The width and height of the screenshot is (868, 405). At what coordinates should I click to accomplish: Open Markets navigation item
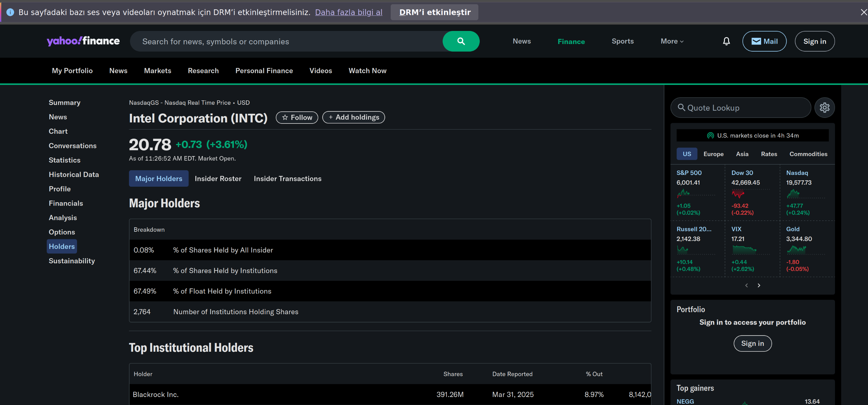coord(158,70)
